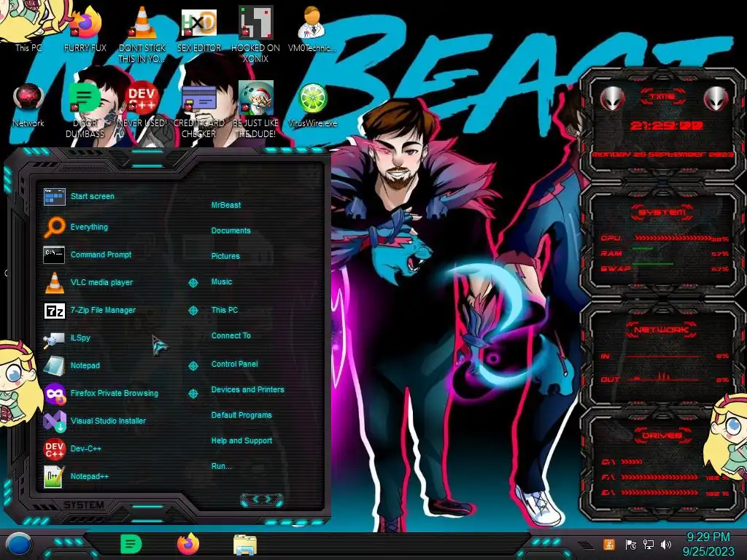Open the network tray icon
The height and width of the screenshot is (560, 747).
coord(649,545)
